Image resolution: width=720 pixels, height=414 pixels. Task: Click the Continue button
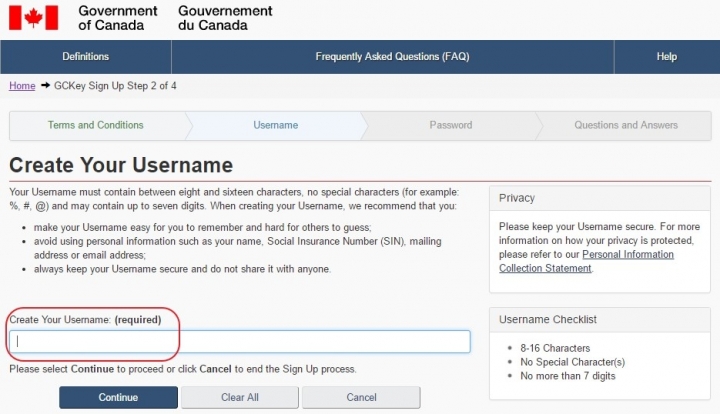[118, 397]
